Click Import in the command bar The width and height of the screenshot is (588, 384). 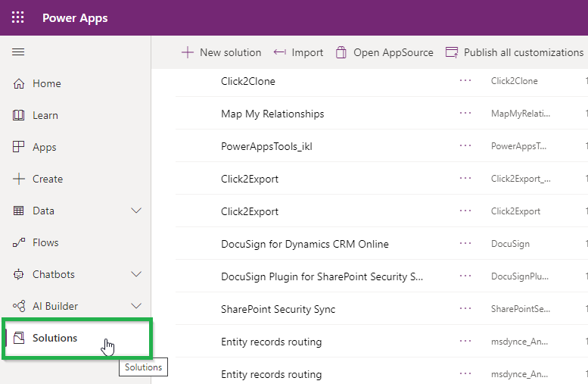298,52
